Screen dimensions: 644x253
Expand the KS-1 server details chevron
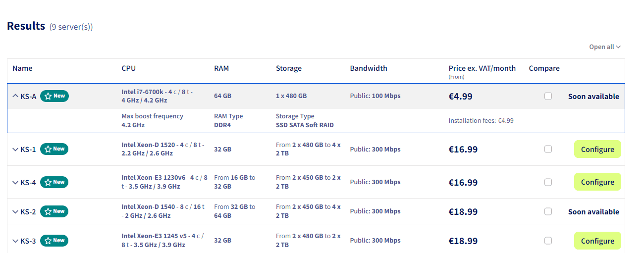click(15, 150)
